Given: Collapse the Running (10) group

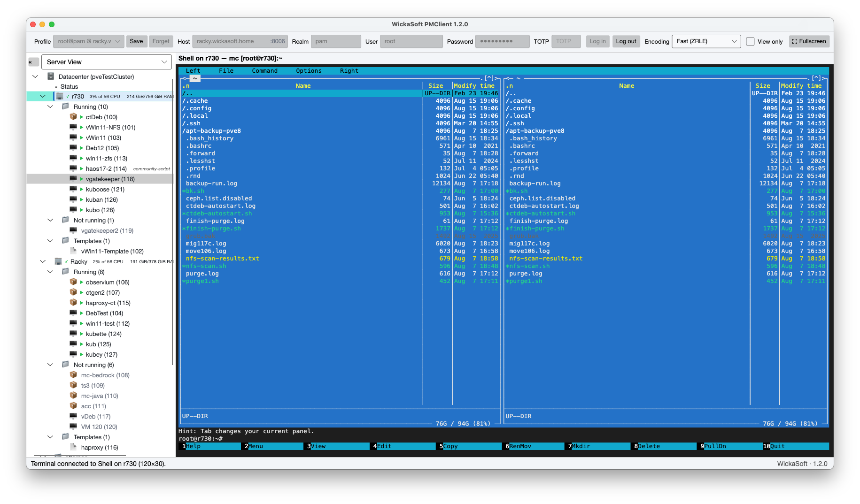Looking at the screenshot, I should click(x=50, y=107).
